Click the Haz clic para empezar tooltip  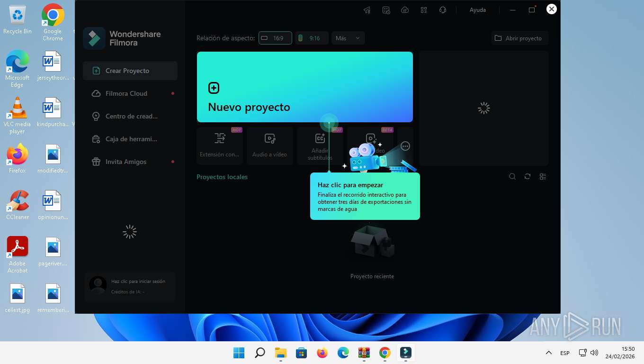(365, 196)
